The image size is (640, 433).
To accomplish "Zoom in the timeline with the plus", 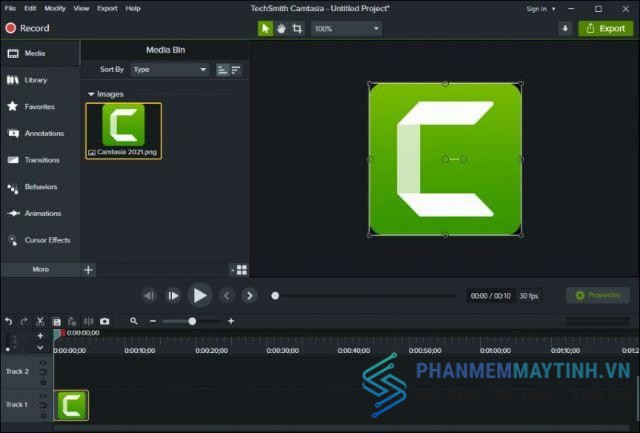I will [231, 321].
